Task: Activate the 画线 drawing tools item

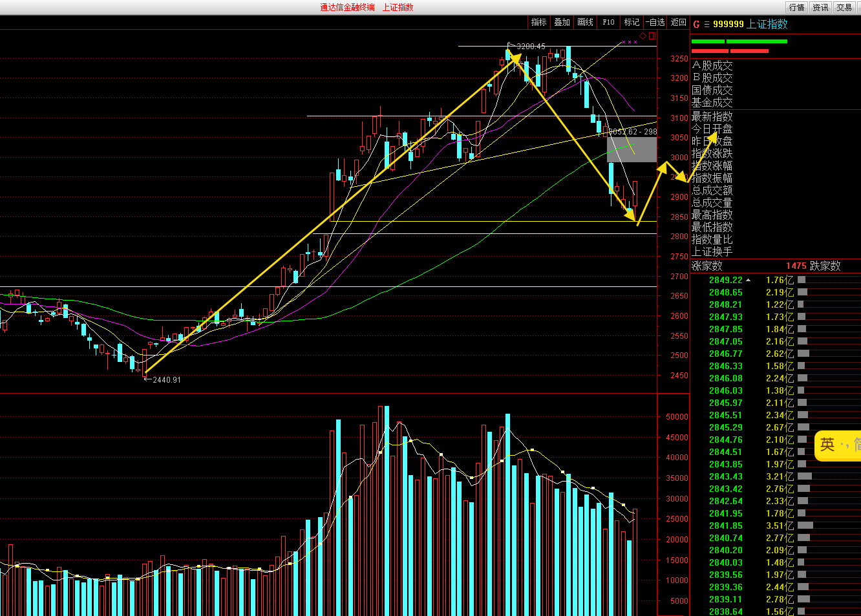Action: click(585, 22)
